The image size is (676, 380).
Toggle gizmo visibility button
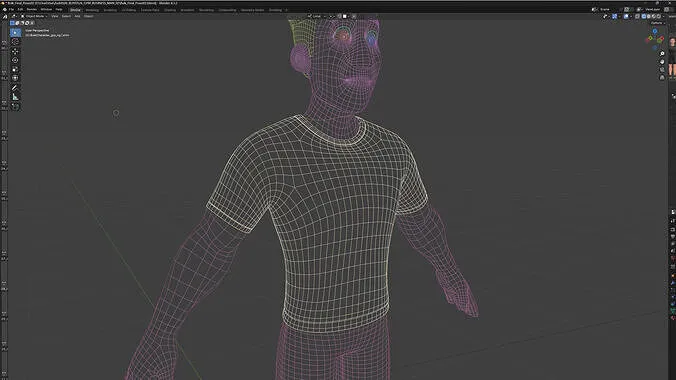pyautogui.click(x=614, y=16)
